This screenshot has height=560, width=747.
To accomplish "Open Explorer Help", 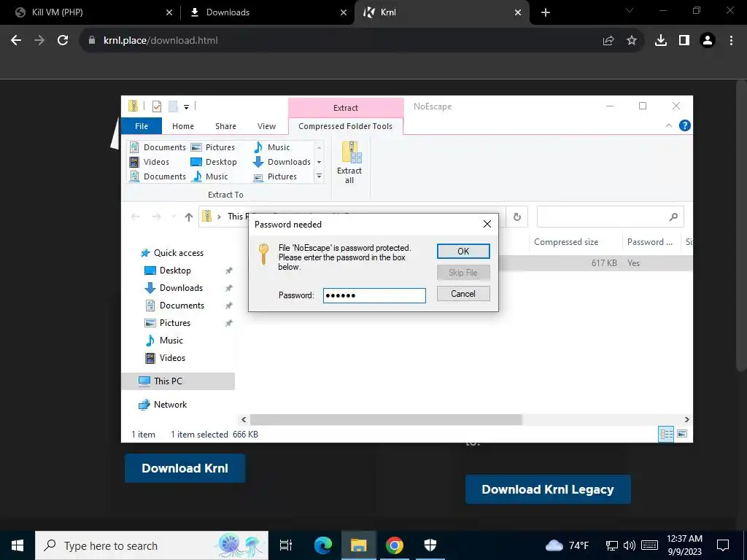I will point(684,125).
